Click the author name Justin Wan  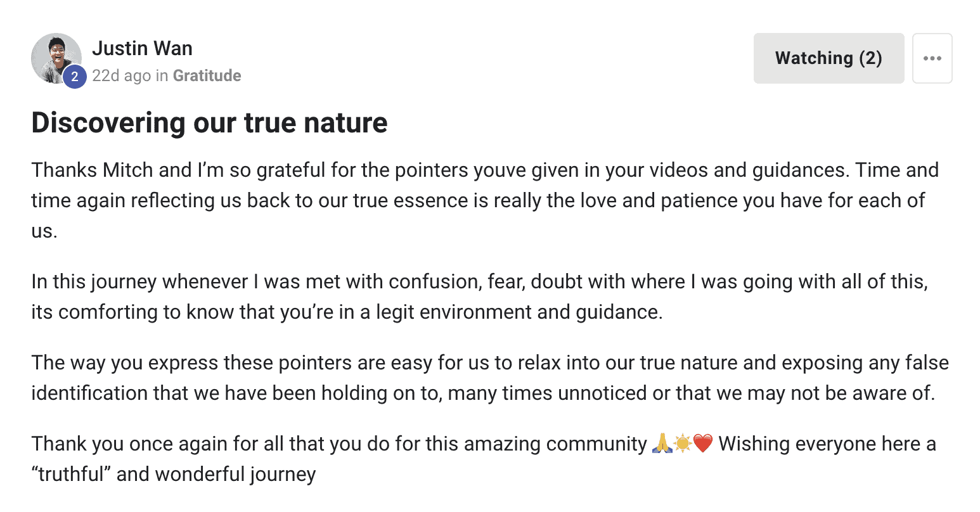142,48
